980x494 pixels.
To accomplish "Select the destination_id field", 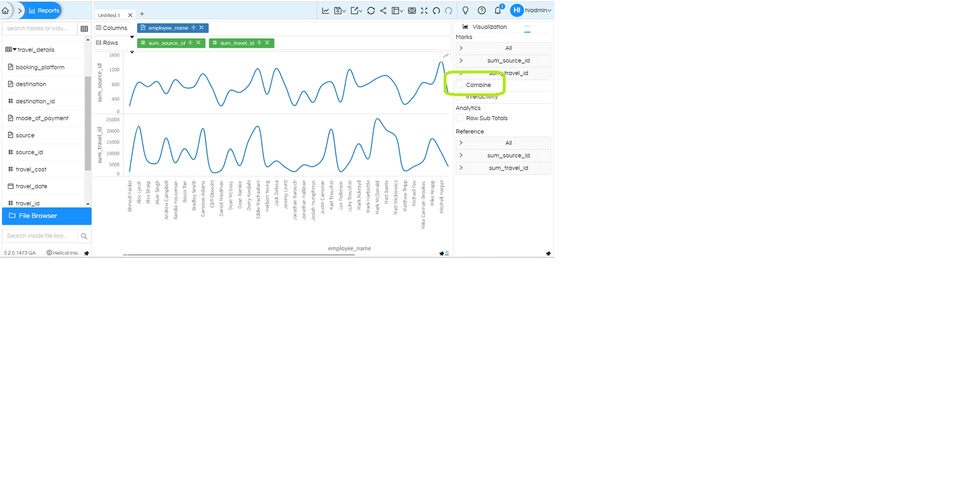I will (x=35, y=101).
